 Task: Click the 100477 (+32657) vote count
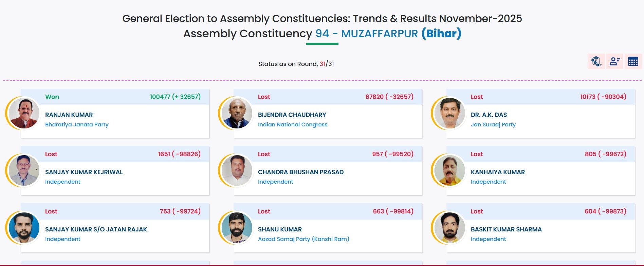point(175,97)
